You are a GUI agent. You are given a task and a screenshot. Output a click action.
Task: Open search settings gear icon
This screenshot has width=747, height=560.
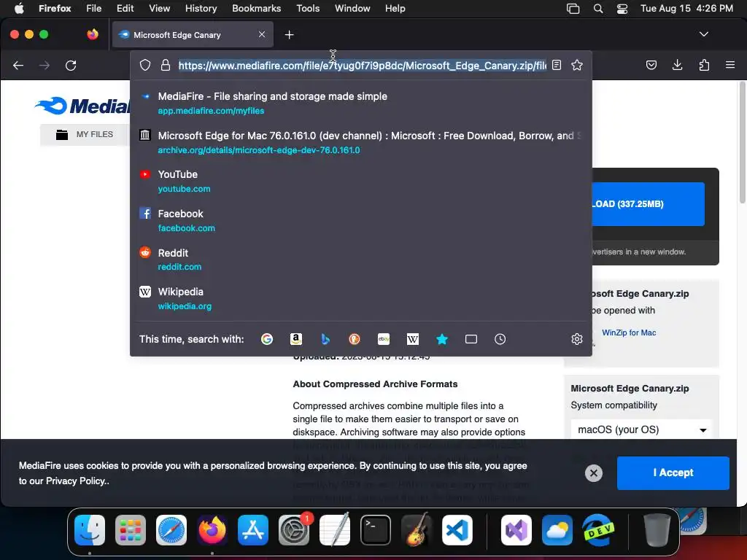[577, 339]
